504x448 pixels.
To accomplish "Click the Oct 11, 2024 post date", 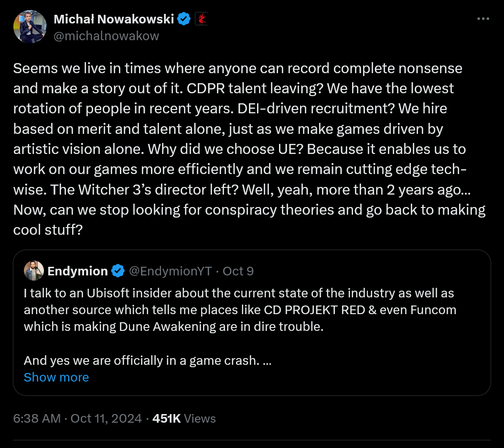I will pyautogui.click(x=106, y=419).
